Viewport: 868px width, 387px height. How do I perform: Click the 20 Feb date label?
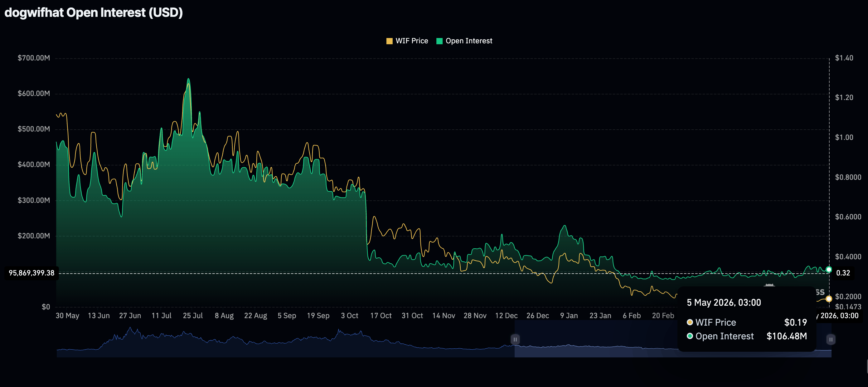click(663, 316)
